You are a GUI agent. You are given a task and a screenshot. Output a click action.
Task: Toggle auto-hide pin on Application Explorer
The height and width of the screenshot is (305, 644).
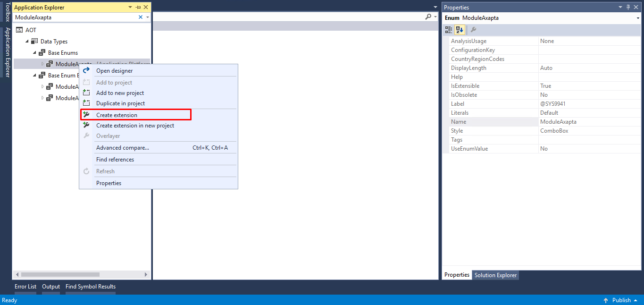[x=138, y=7]
